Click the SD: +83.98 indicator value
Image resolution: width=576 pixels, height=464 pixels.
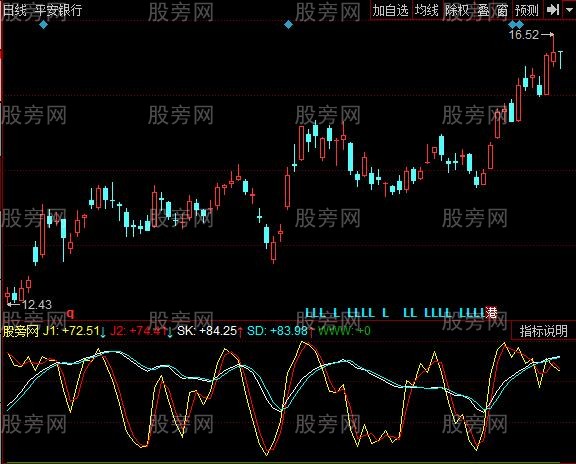[277, 331]
